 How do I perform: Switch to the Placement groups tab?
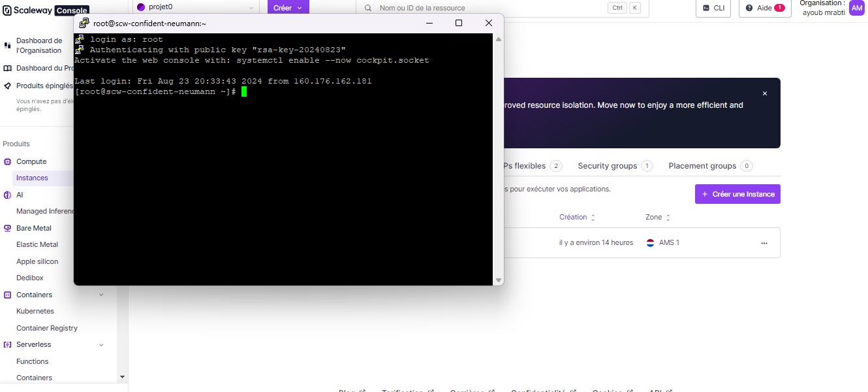(x=710, y=166)
